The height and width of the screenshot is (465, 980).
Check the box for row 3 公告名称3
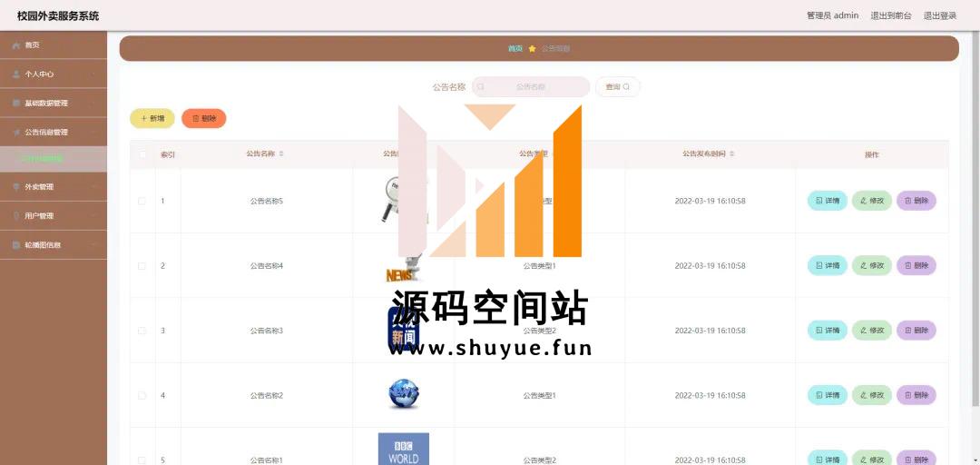142,331
